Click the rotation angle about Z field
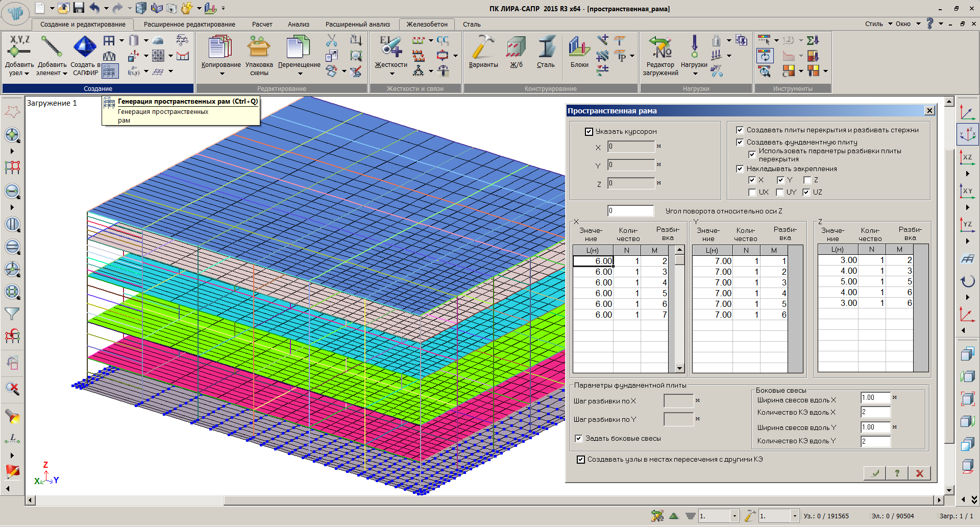 (630, 211)
